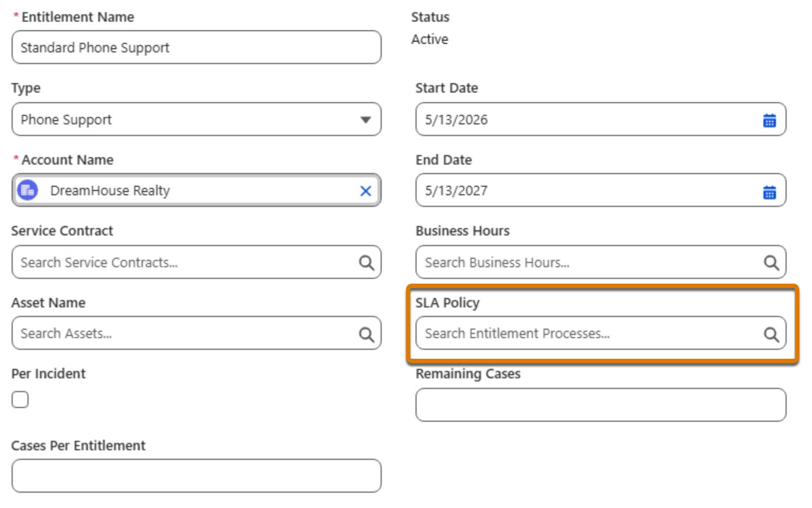The image size is (812, 508).
Task: Click the Entitlement Name input field
Action: click(x=197, y=47)
